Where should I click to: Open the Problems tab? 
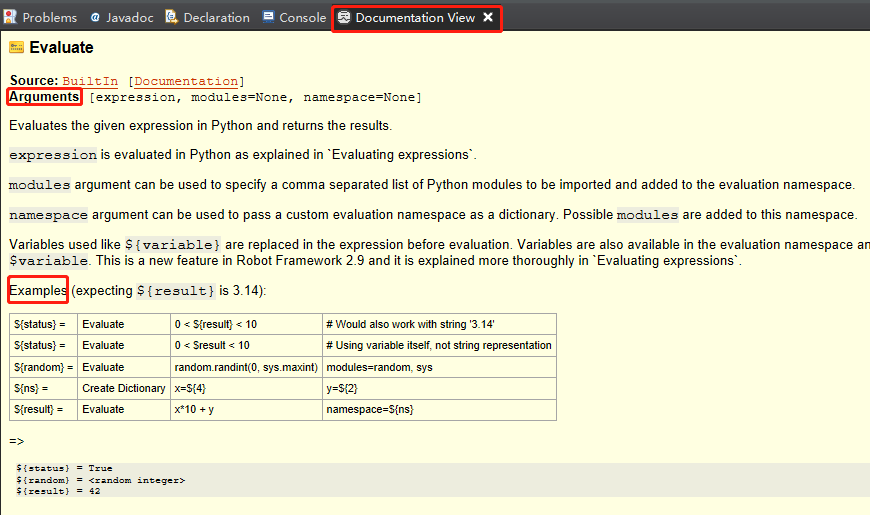coord(41,17)
